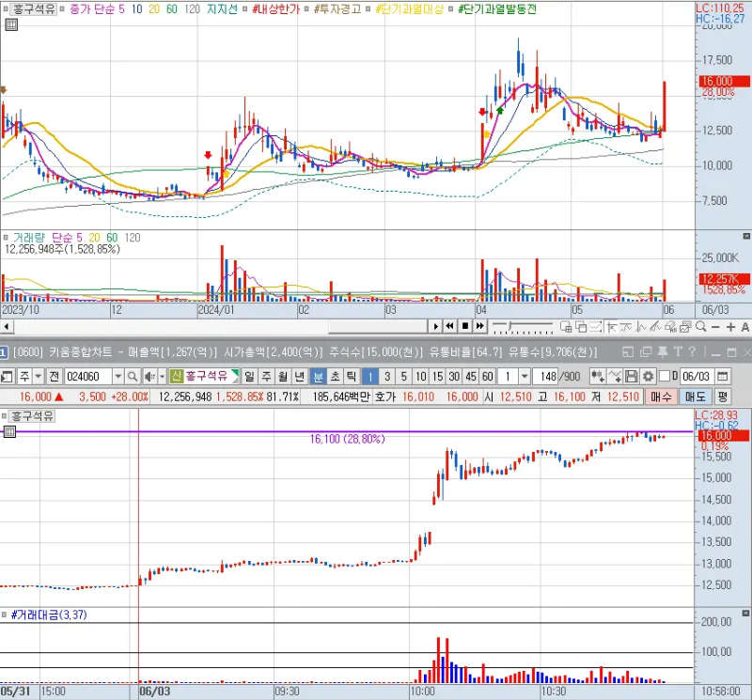Click the rewind button on playback bar
This screenshot has width=752, height=700.
(450, 326)
